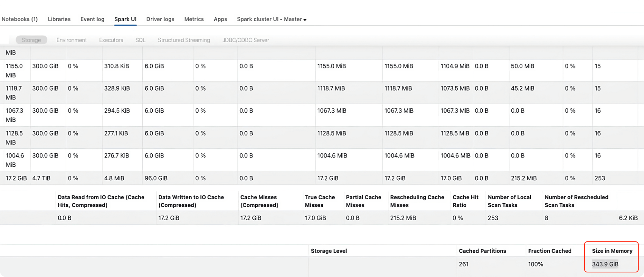
Task: Open the Event log tab
Action: pos(92,19)
